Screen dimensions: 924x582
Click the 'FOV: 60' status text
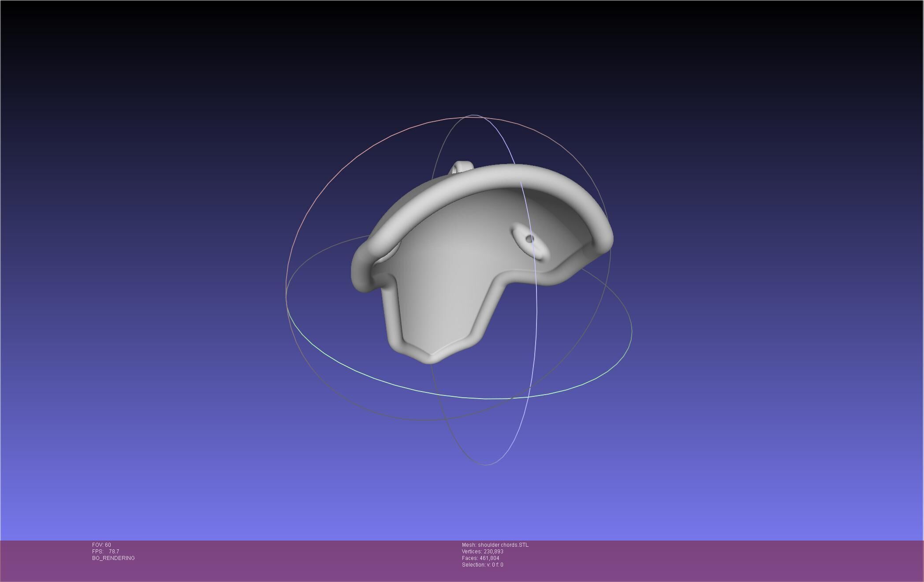(x=101, y=545)
